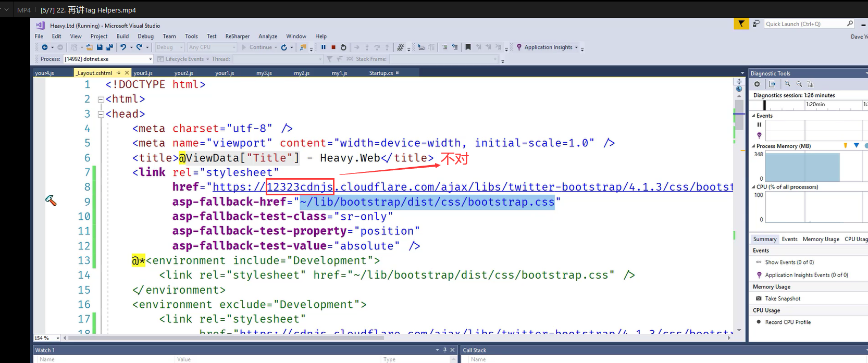Click the Find in Files folder icon
Screen dimensions: 868x363
(303, 47)
